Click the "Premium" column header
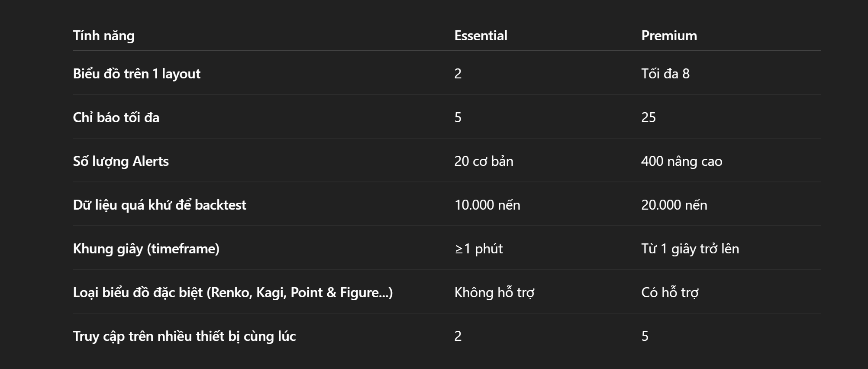 (x=669, y=36)
